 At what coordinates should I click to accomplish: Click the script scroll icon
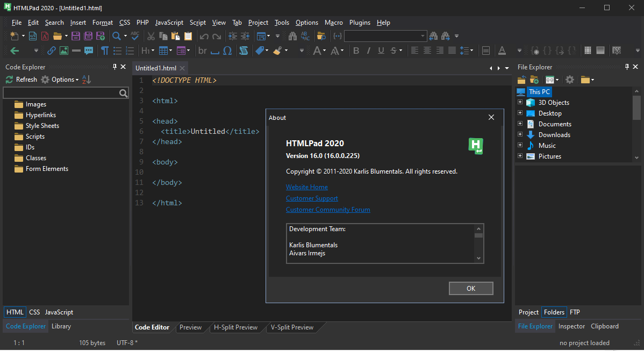(244, 51)
